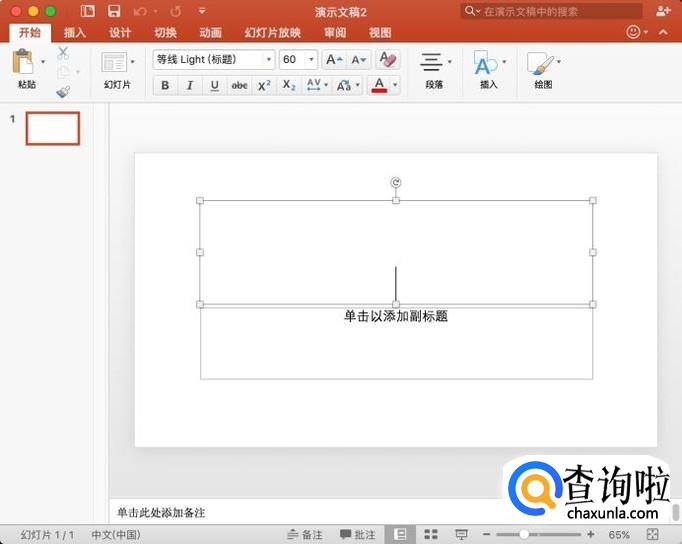Open the customize quick access toolbar arrow
This screenshot has width=682, height=544.
pos(202,11)
